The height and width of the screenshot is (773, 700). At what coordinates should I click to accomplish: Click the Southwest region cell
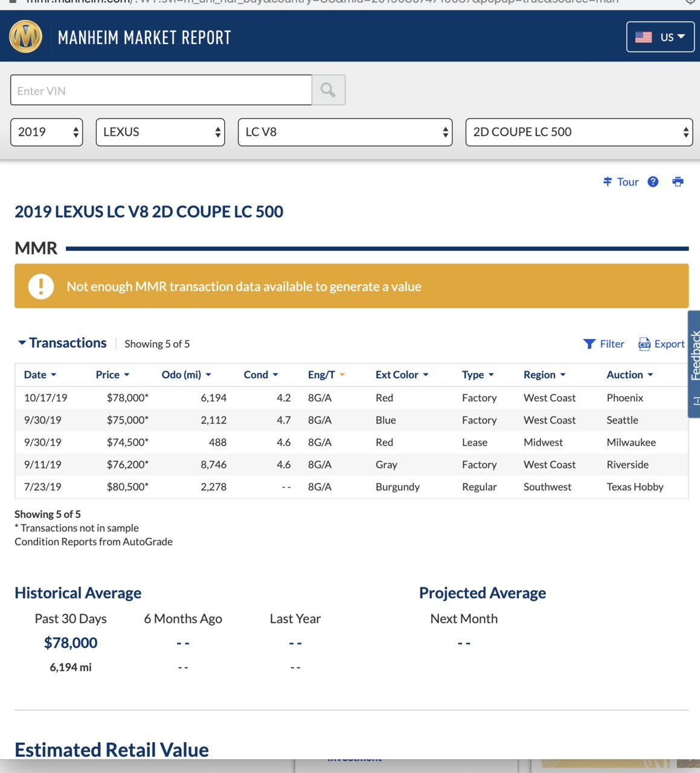pyautogui.click(x=547, y=487)
